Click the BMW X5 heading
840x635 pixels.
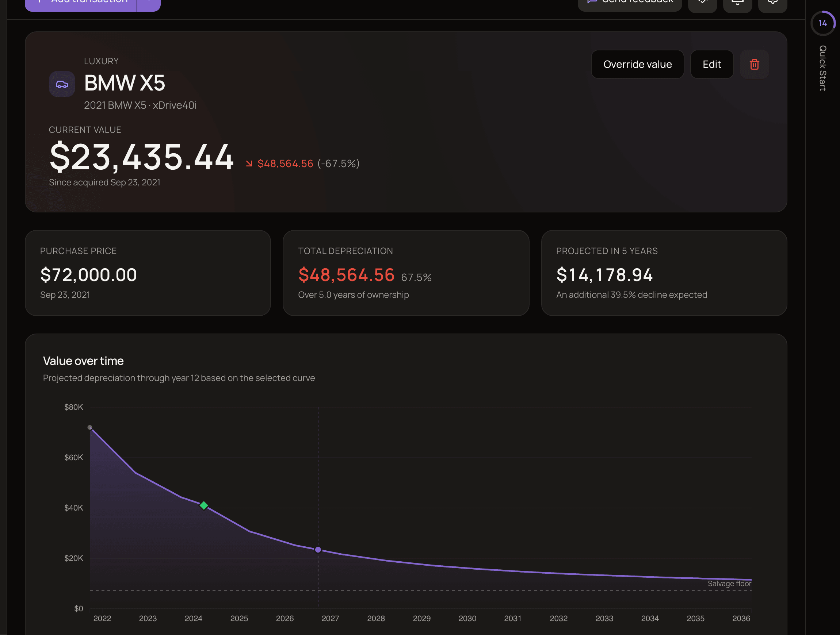pyautogui.click(x=125, y=83)
